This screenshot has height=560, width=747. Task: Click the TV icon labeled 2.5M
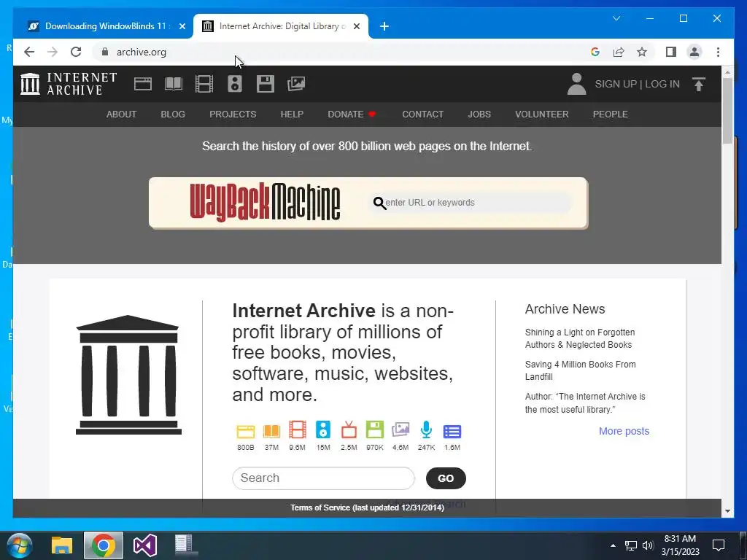[349, 430]
